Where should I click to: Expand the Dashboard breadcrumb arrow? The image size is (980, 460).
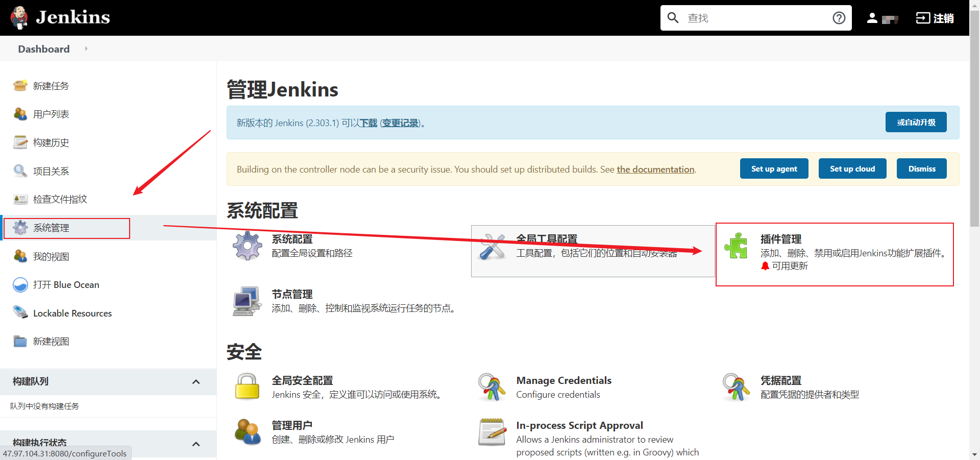point(86,49)
